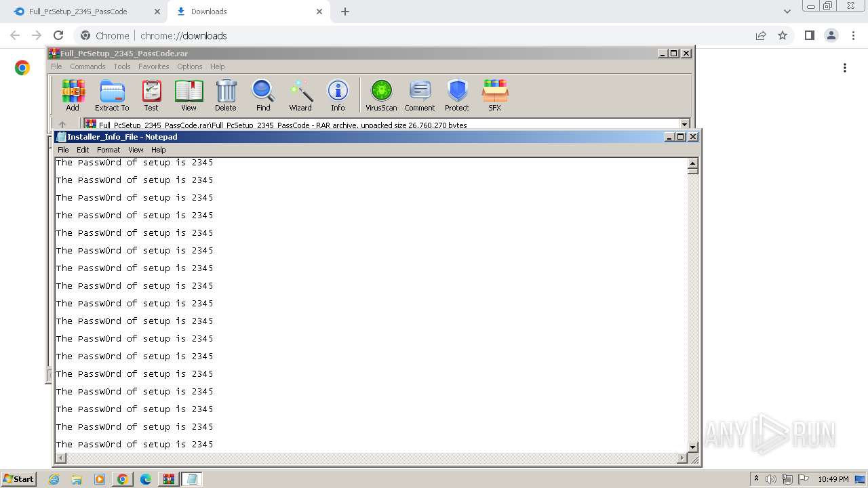Go back in Chrome

click(x=15, y=35)
